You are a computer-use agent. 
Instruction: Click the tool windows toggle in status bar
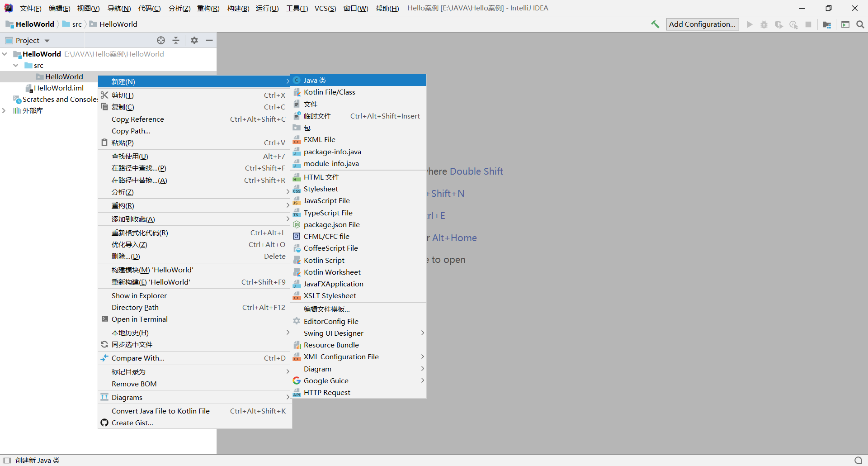(x=7, y=461)
